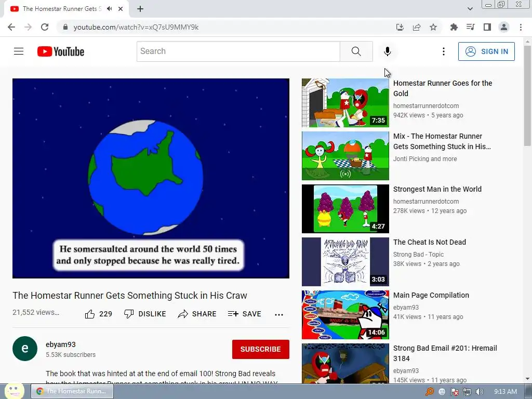
Task: Click the SIGN IN button
Action: 486,51
